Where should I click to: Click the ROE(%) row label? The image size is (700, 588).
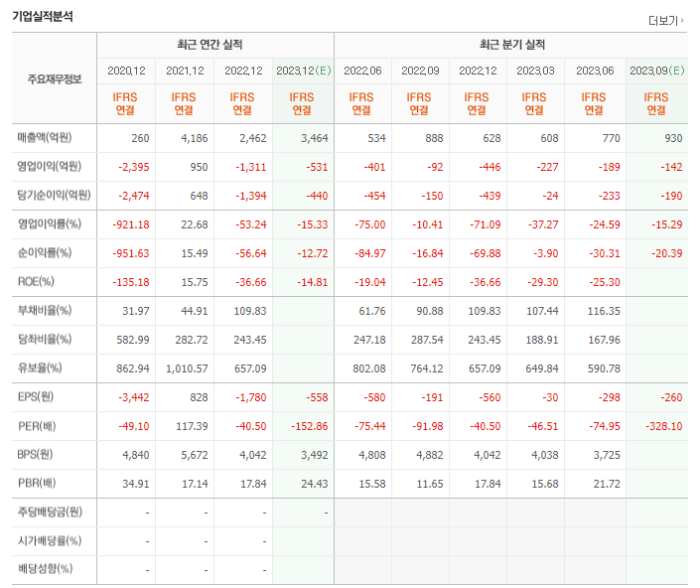[36, 281]
